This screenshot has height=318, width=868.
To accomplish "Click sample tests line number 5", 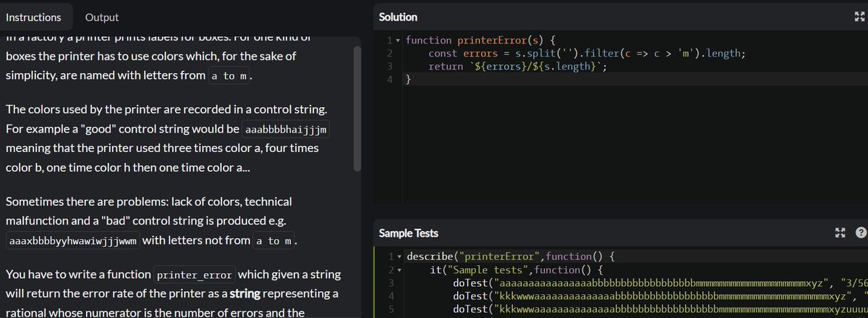I will pyautogui.click(x=390, y=309).
